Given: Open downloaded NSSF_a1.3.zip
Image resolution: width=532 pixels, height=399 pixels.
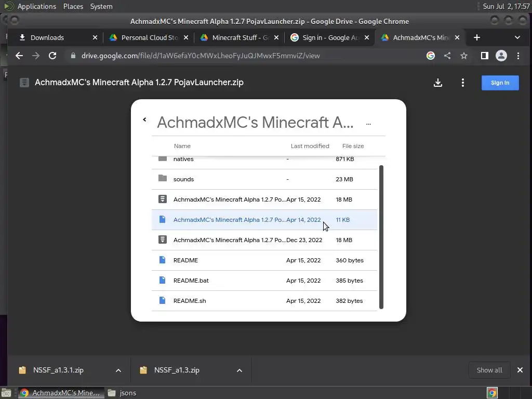Looking at the screenshot, I should coord(177,370).
